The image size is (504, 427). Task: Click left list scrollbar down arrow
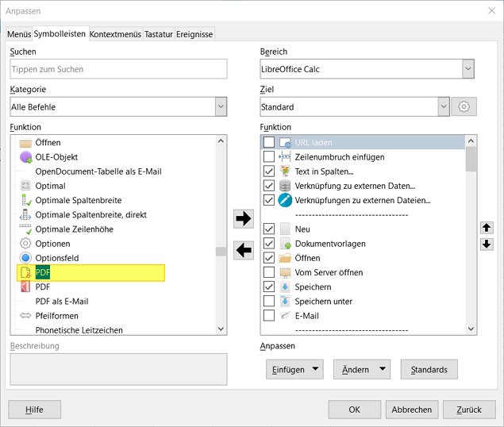[221, 329]
